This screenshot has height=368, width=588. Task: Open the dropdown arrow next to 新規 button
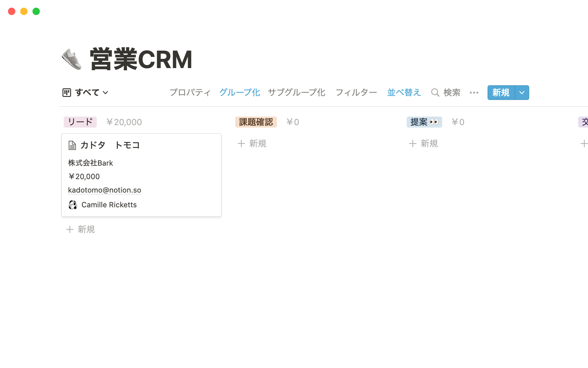click(522, 93)
